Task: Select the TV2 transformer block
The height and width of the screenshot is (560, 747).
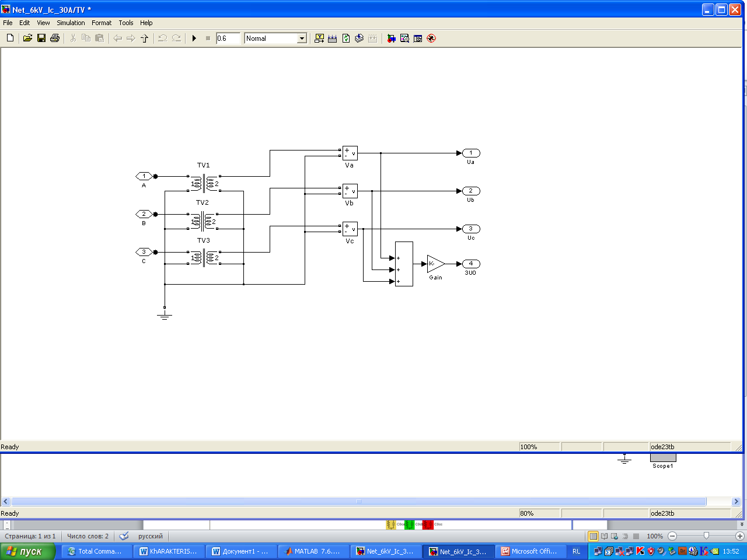Action: click(203, 221)
